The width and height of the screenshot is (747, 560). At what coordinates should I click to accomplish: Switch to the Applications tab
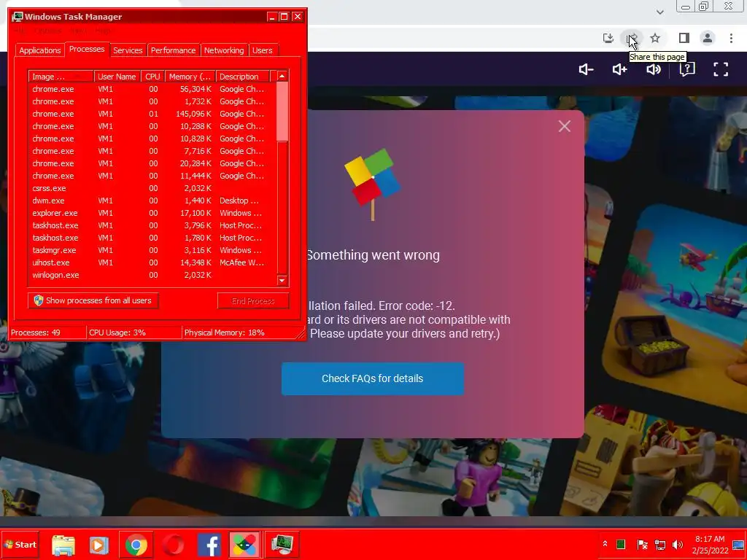[x=40, y=50]
